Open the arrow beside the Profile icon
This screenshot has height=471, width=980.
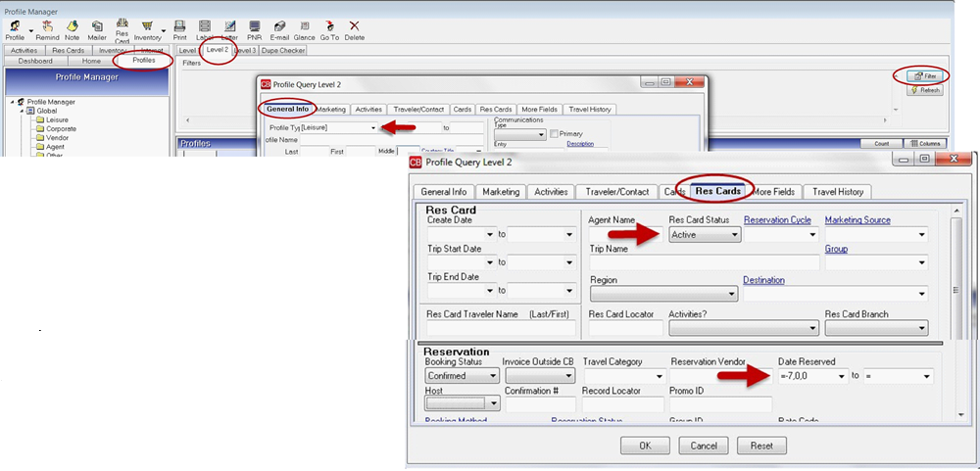point(30,29)
